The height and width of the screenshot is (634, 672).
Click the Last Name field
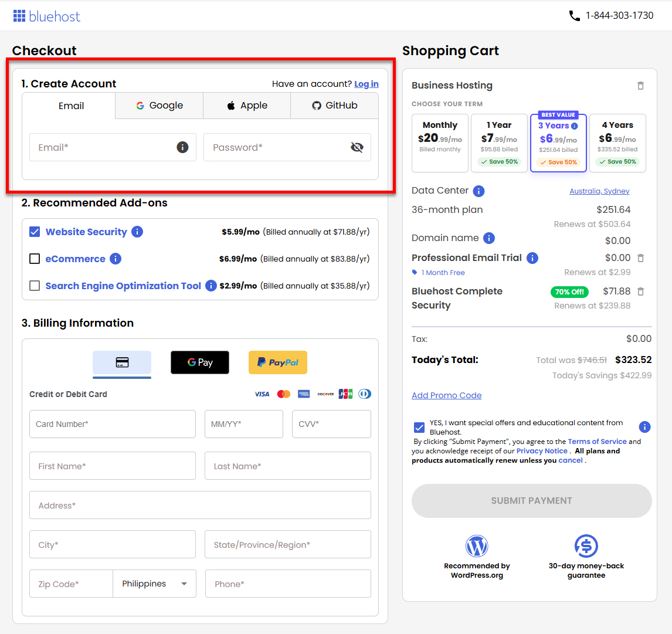[x=287, y=466]
